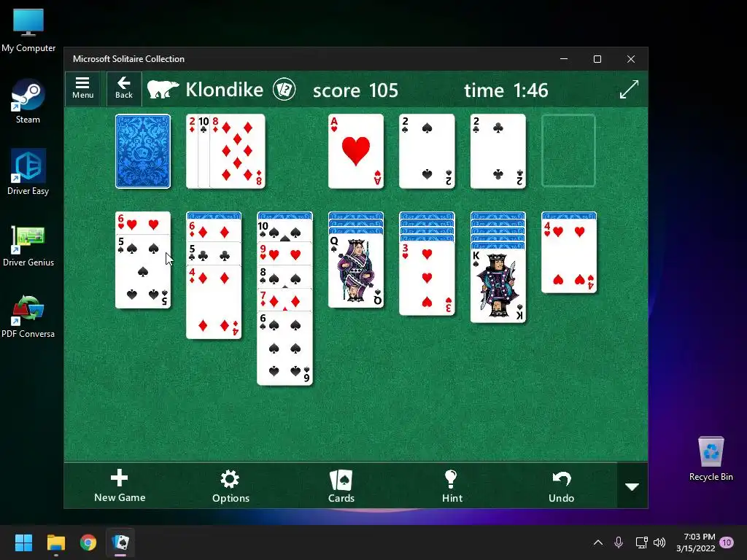
Task: Click the polar bear Klondike logo
Action: point(163,89)
